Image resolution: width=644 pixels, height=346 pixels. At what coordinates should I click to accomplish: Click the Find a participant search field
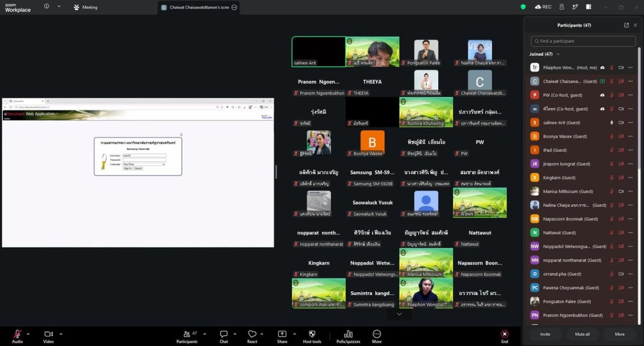(x=583, y=41)
